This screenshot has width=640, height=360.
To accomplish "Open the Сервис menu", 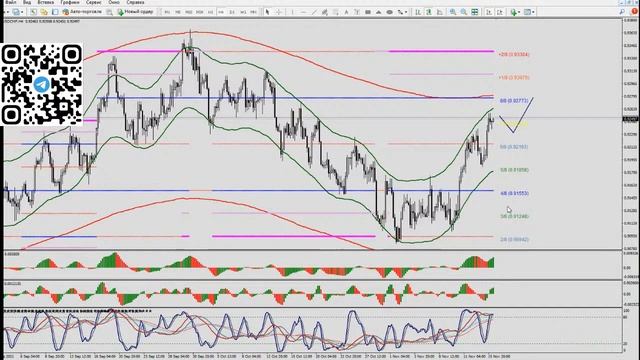I will (93, 2).
